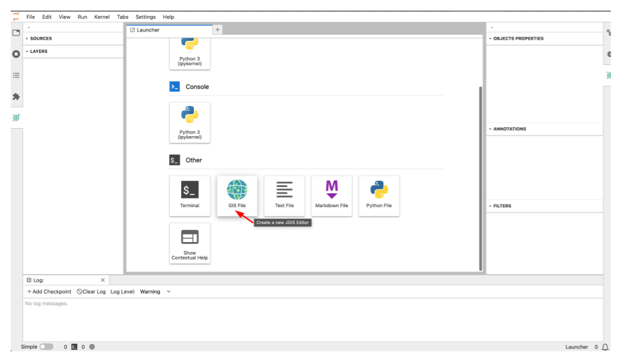Open the file browser sidebar icon
644x362 pixels.
click(x=16, y=32)
